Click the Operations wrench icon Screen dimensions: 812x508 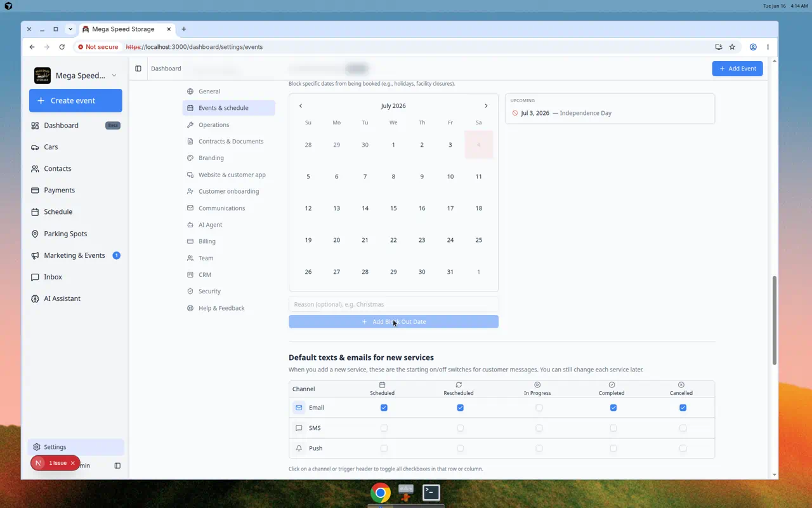(190, 125)
